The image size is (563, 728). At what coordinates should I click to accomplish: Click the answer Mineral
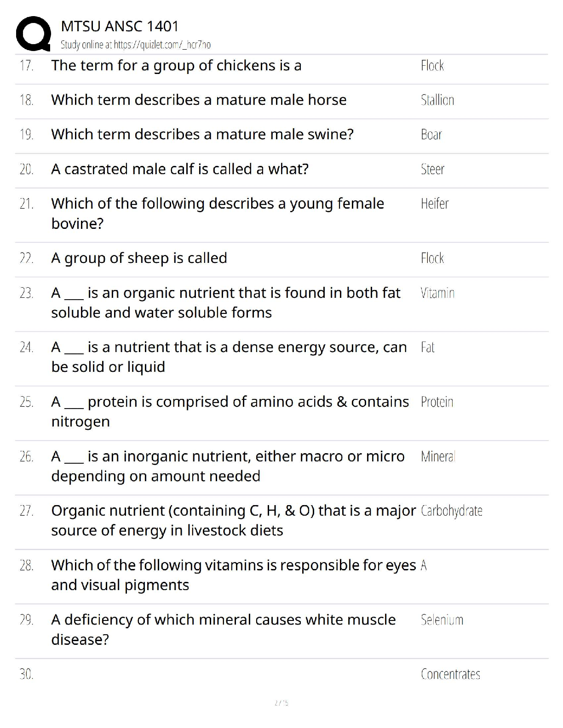[x=438, y=456]
